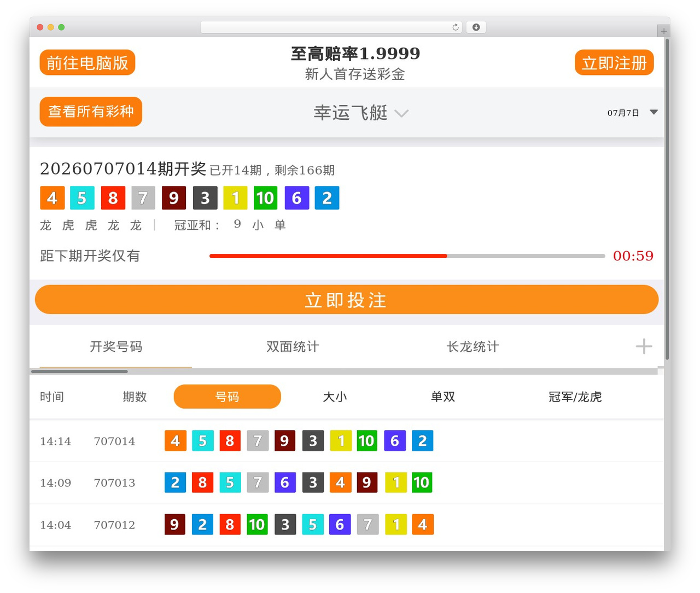Switch to 开奖号码 tab
700x593 pixels.
coord(116,347)
